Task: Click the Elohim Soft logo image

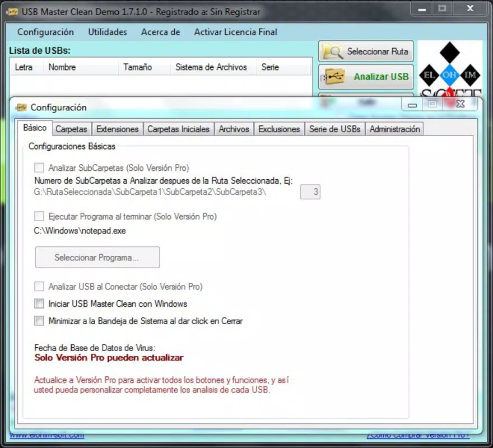Action: [450, 69]
